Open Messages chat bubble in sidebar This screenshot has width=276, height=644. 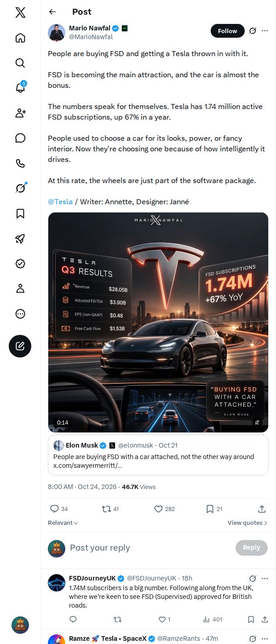click(x=20, y=138)
